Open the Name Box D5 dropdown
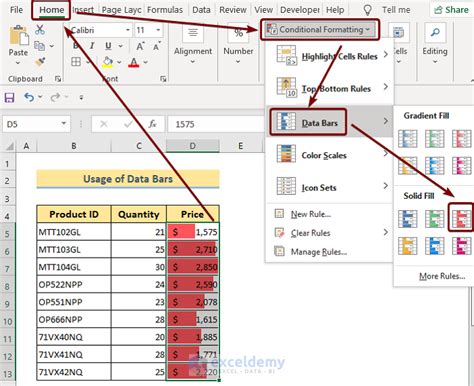This screenshot has height=386, width=474. (64, 124)
